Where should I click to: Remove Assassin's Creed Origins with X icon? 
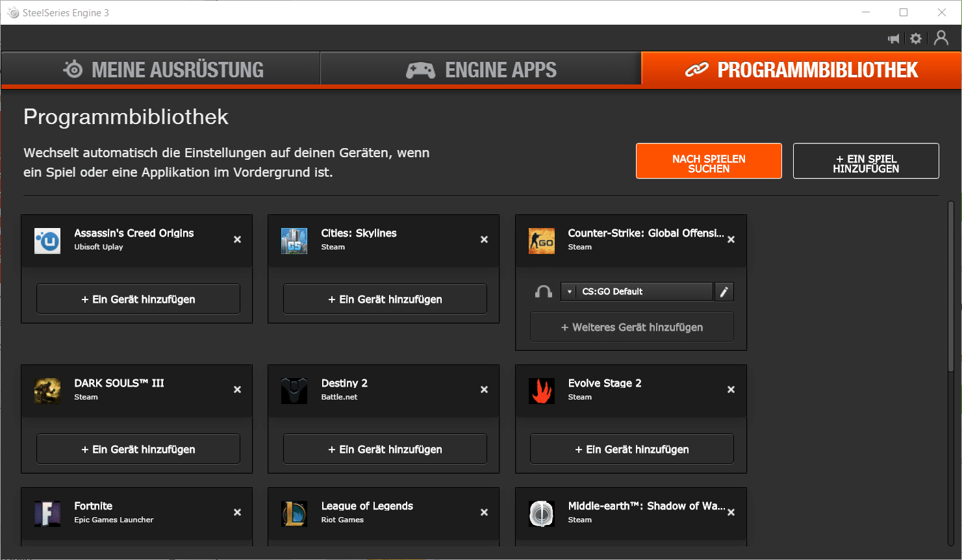click(237, 240)
